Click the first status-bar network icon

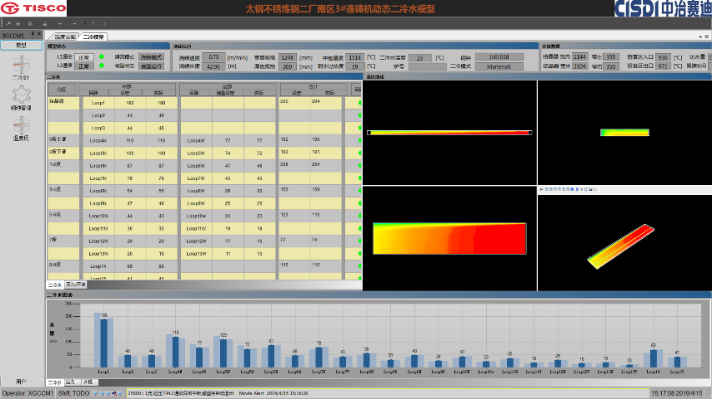[x=96, y=394]
